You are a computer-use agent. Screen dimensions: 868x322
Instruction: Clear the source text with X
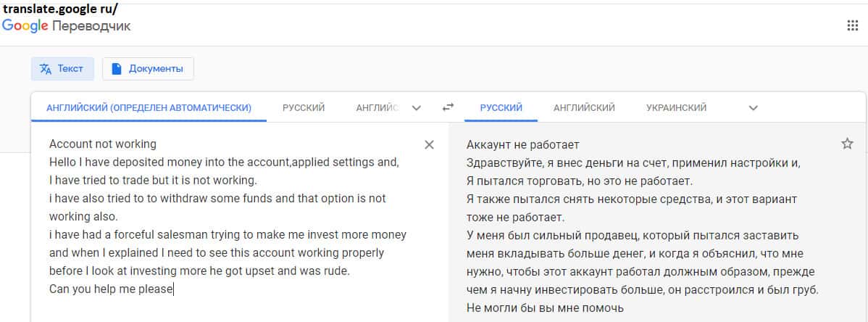click(x=429, y=144)
